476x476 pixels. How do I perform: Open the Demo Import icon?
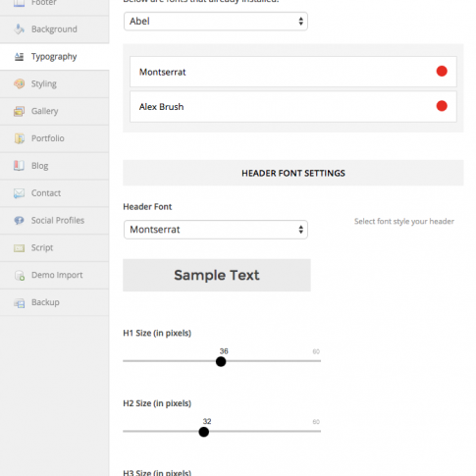(x=20, y=276)
